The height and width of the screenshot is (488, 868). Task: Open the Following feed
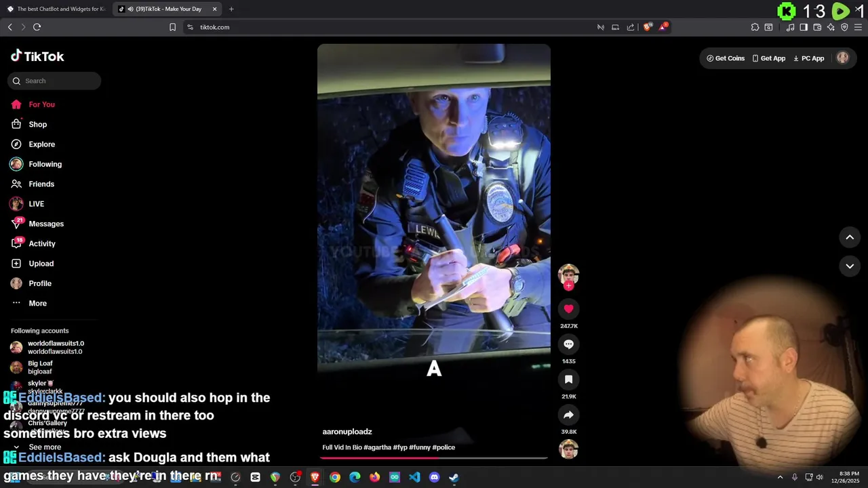click(45, 164)
